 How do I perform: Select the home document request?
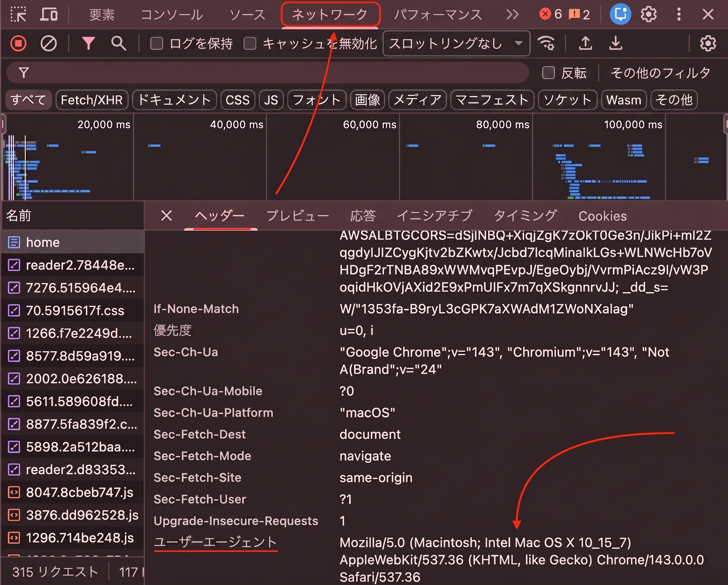(73, 242)
